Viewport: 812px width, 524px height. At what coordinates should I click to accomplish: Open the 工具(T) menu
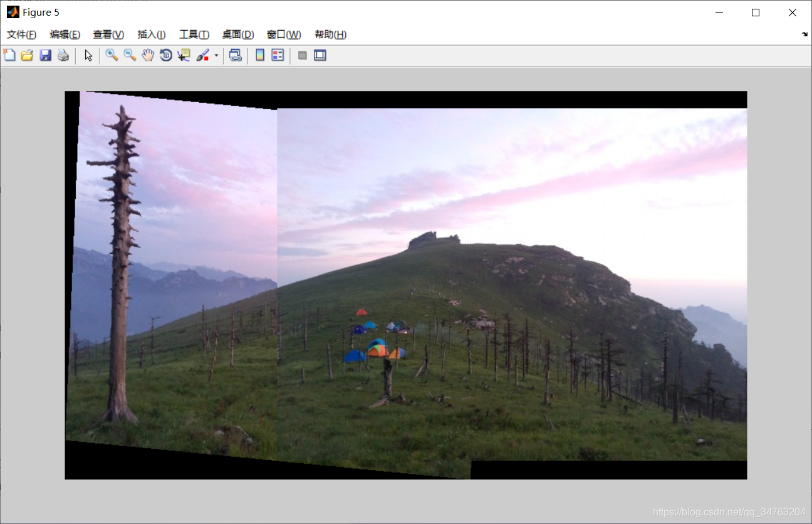[x=194, y=34]
